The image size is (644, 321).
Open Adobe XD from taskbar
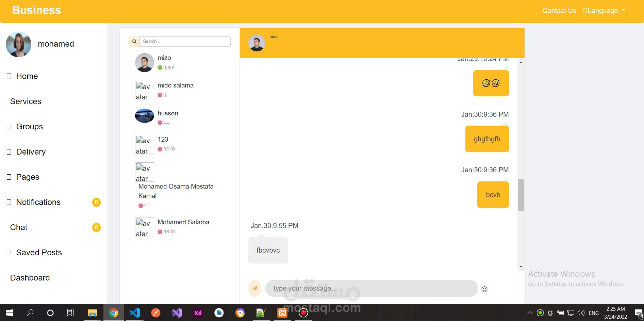click(x=198, y=313)
